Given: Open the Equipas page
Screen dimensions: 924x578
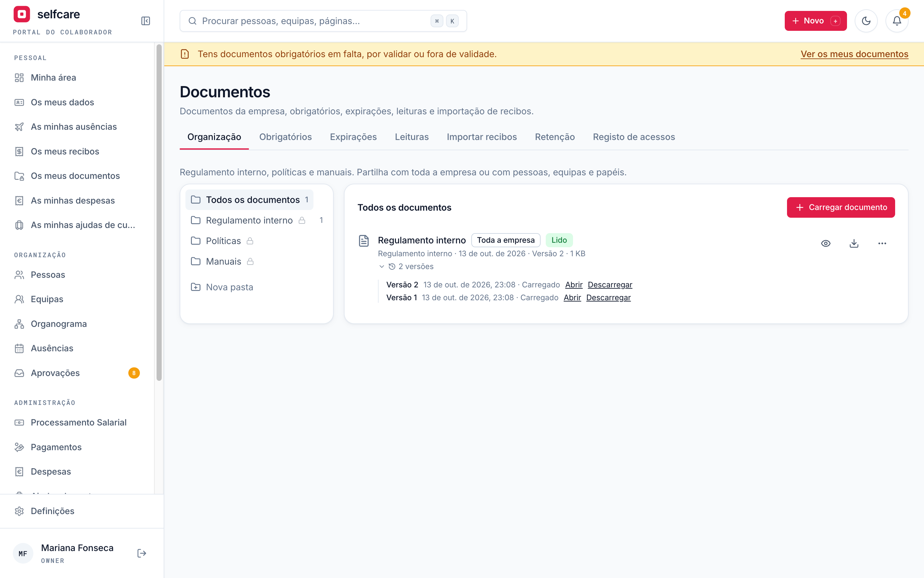Looking at the screenshot, I should [x=77, y=299].
